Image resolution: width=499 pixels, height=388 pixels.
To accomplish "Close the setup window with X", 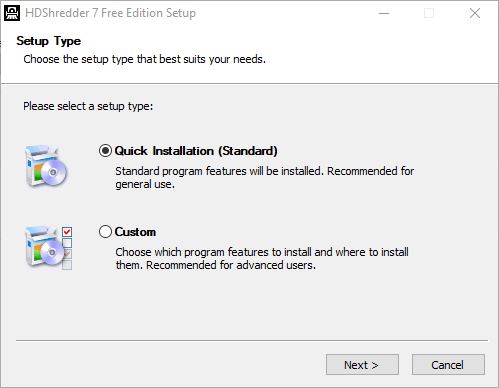I will click(x=475, y=13).
